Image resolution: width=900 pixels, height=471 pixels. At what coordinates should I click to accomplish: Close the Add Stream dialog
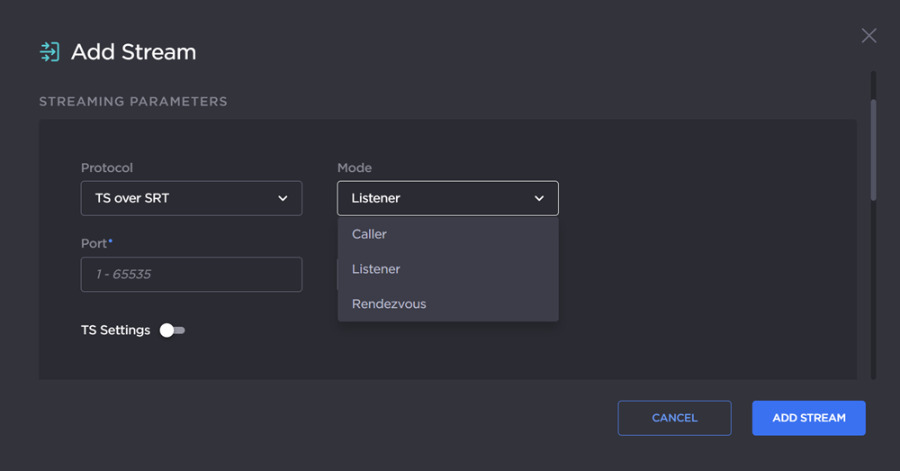point(868,36)
